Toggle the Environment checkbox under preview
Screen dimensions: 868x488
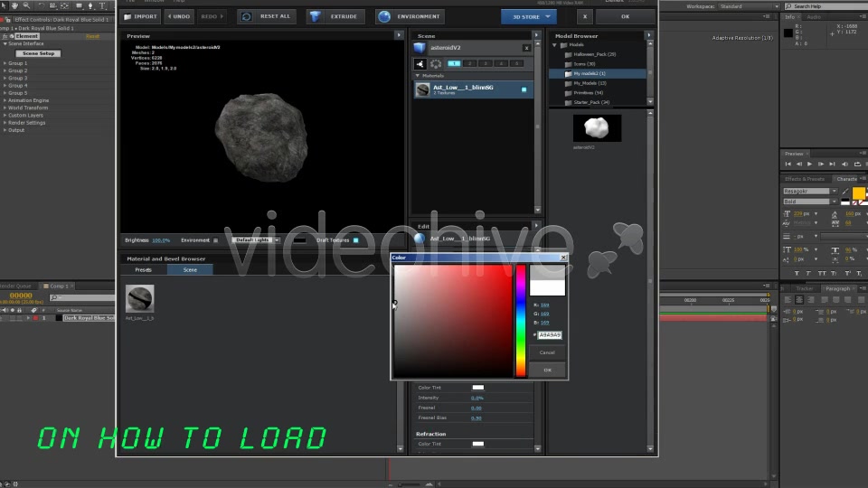point(215,240)
